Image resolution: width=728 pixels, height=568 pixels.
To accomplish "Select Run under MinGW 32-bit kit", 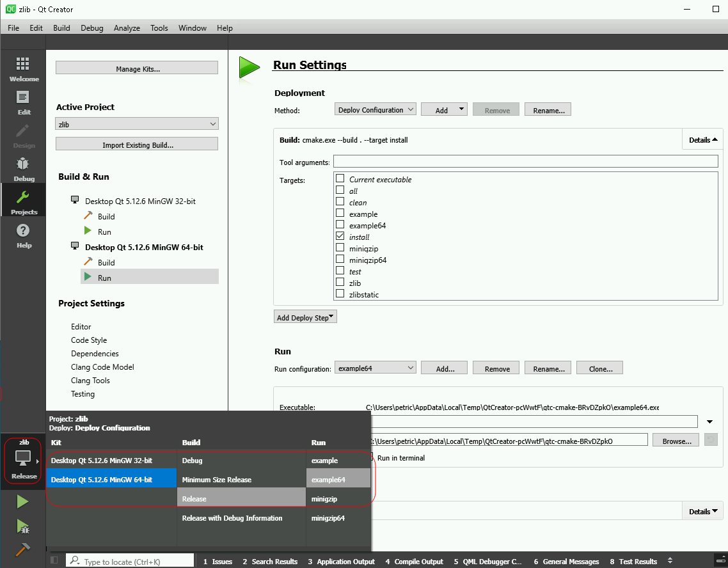I will coord(104,232).
